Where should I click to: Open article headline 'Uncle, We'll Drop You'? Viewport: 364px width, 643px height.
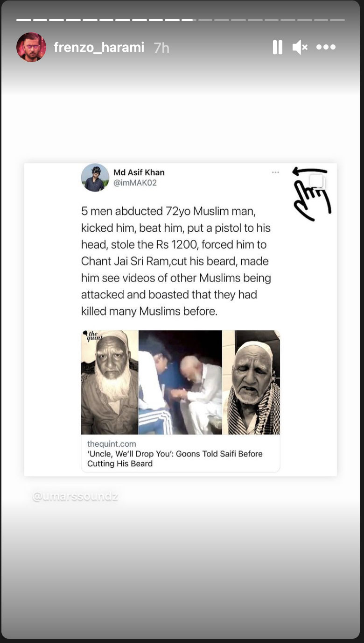pyautogui.click(x=175, y=458)
